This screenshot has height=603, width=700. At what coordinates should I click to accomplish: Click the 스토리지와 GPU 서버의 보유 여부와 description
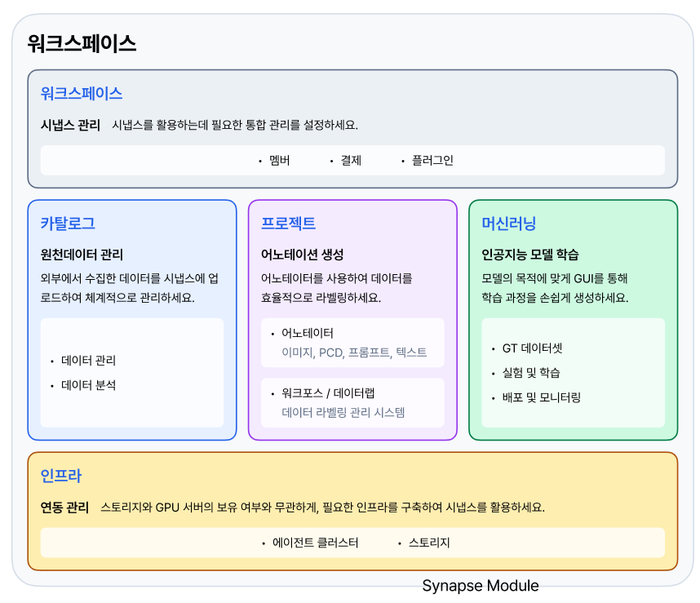(x=323, y=508)
